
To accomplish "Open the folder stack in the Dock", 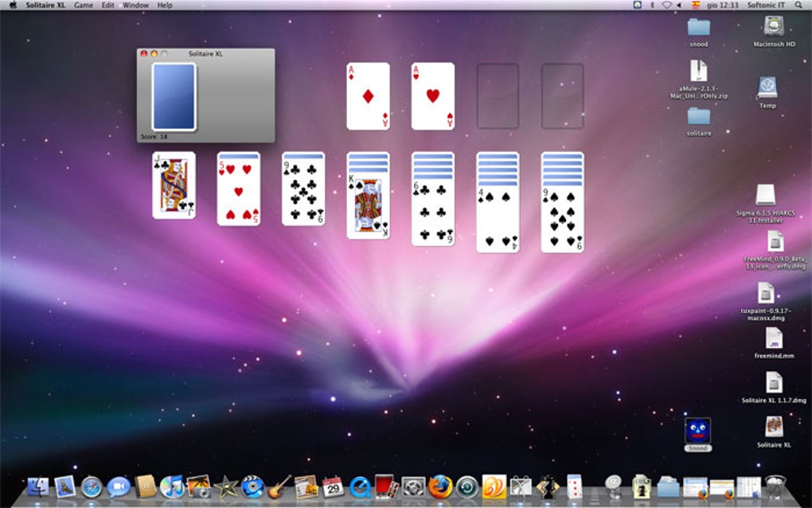I will tap(668, 487).
